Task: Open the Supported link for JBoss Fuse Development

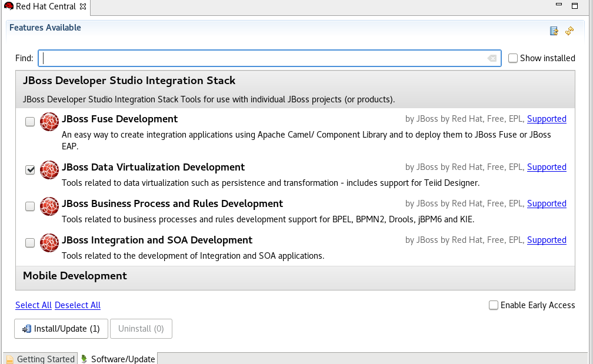Action: [x=547, y=118]
